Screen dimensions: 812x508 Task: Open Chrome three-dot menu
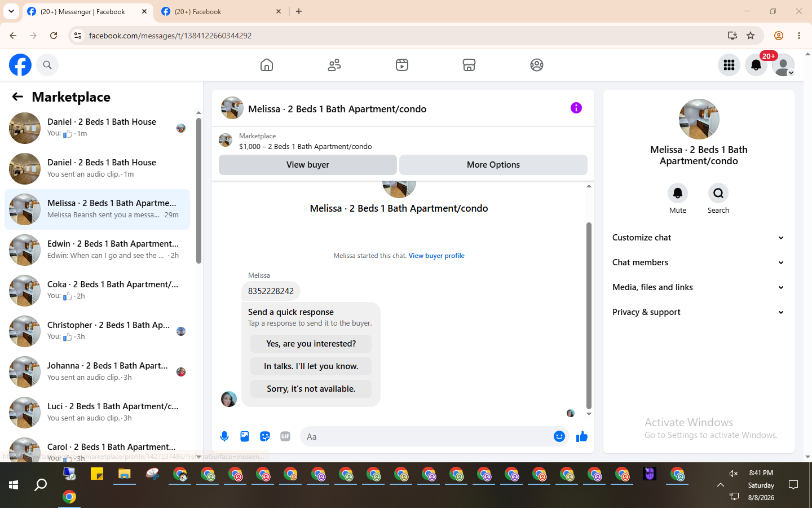point(799,36)
